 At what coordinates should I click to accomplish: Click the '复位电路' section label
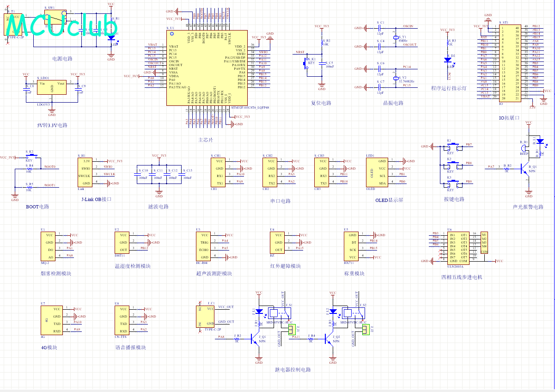pos(321,103)
